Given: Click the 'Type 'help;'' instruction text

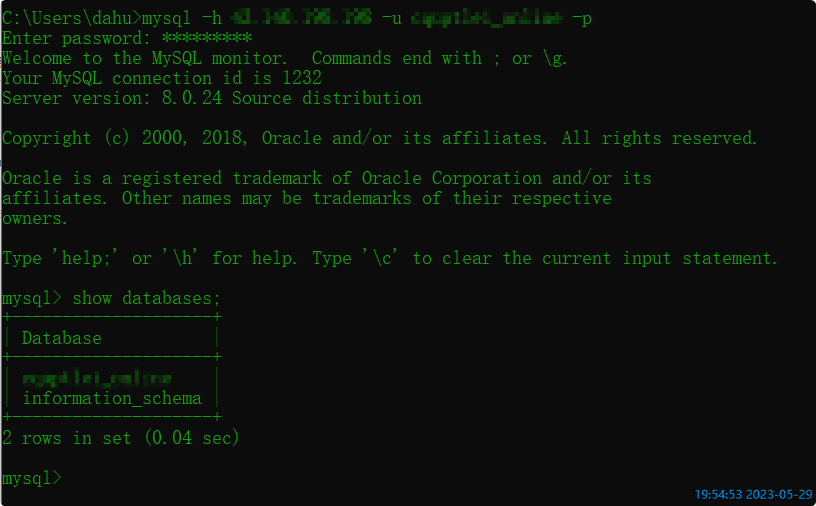Looking at the screenshot, I should pyautogui.click(x=60, y=258).
